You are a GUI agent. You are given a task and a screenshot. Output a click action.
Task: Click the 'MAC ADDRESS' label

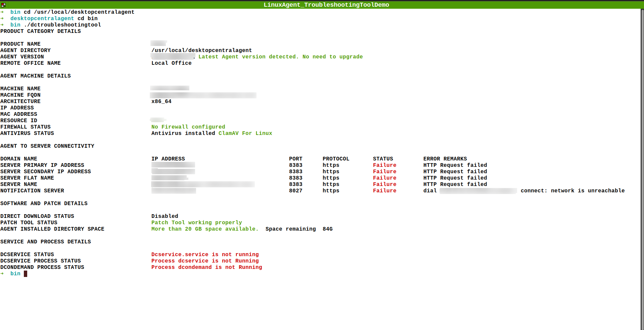pyautogui.click(x=19, y=114)
